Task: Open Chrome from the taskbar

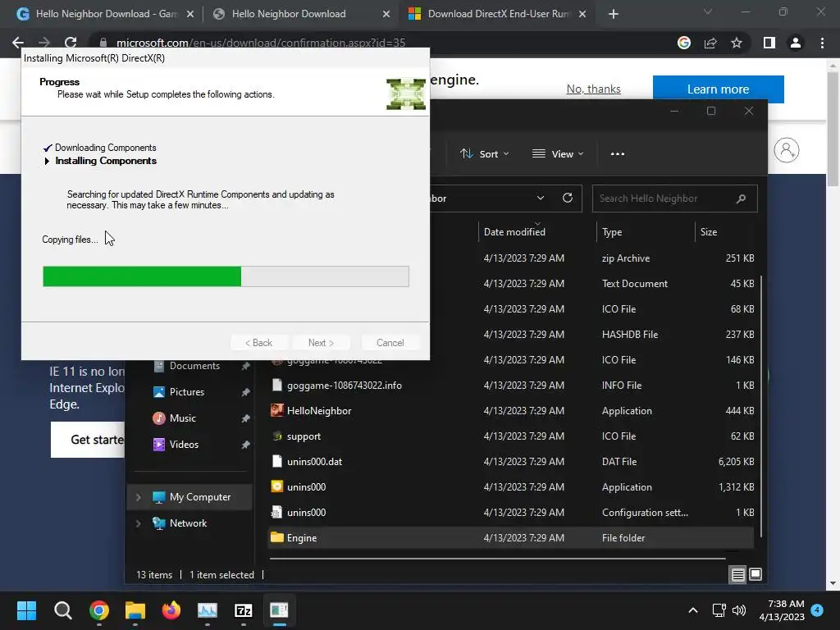Action: click(99, 610)
